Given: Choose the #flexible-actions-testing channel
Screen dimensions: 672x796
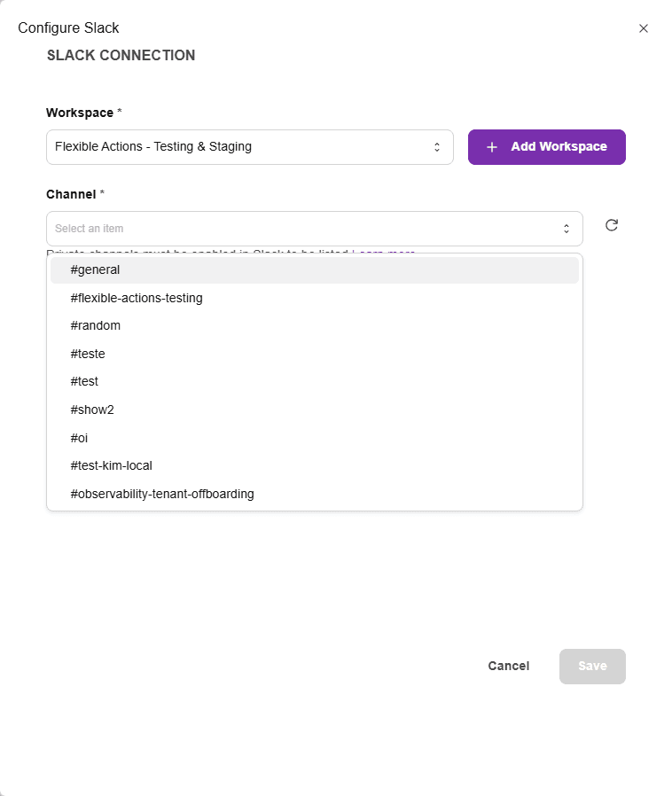Looking at the screenshot, I should click(x=314, y=298).
